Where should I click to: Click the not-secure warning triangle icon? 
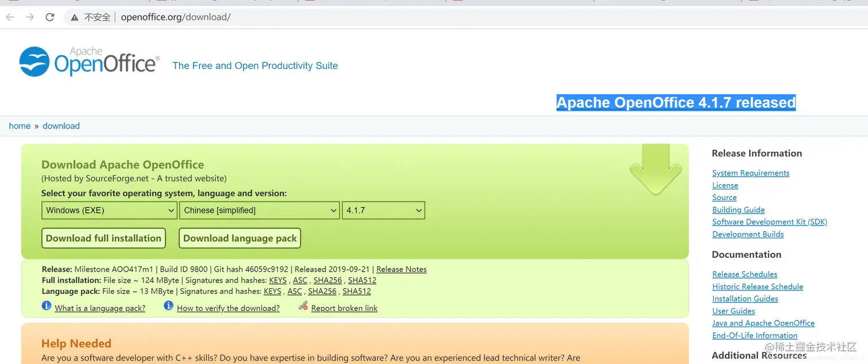coord(75,17)
